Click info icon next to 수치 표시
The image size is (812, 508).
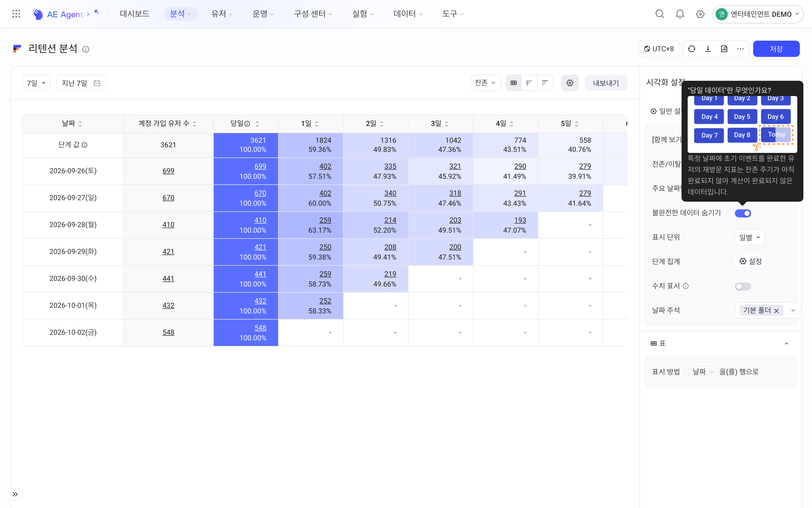pyautogui.click(x=686, y=286)
